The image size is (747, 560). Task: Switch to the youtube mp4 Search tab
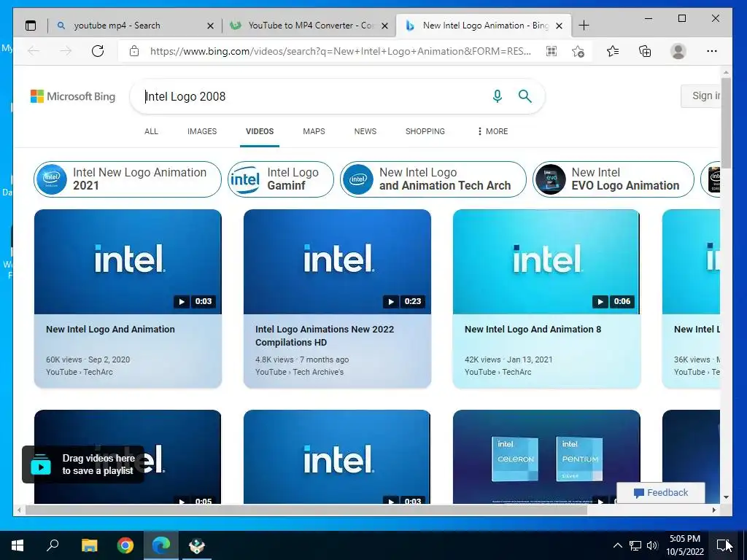tap(135, 26)
